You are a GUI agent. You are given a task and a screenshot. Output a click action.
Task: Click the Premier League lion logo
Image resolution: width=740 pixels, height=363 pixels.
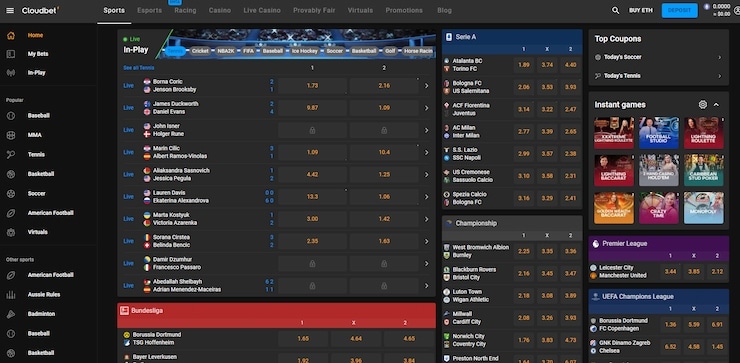[x=596, y=244]
